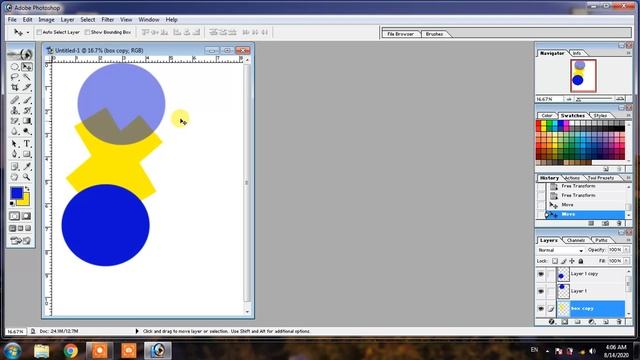Select the Brush tool
Viewport: 640px width, 360px height.
click(x=27, y=100)
